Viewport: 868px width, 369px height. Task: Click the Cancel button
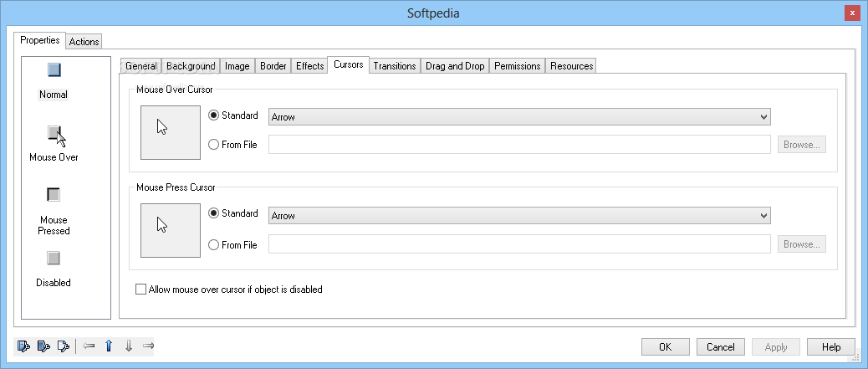pos(721,347)
